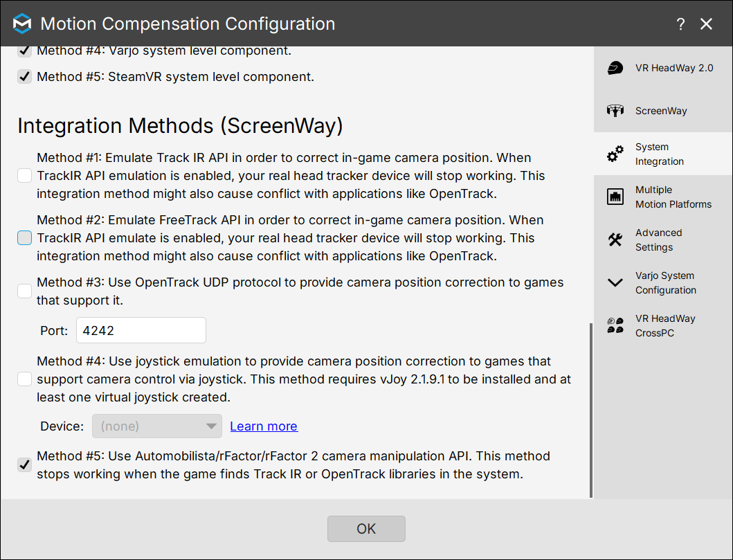The width and height of the screenshot is (733, 560).
Task: Click the Port: label
Action: pyautogui.click(x=54, y=331)
